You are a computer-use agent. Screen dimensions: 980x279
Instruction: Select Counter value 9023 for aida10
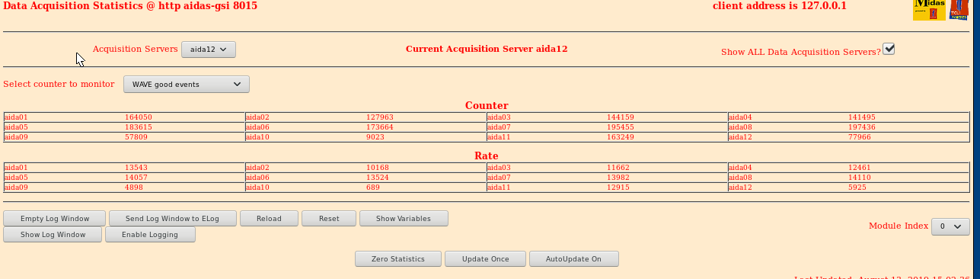coord(375,137)
